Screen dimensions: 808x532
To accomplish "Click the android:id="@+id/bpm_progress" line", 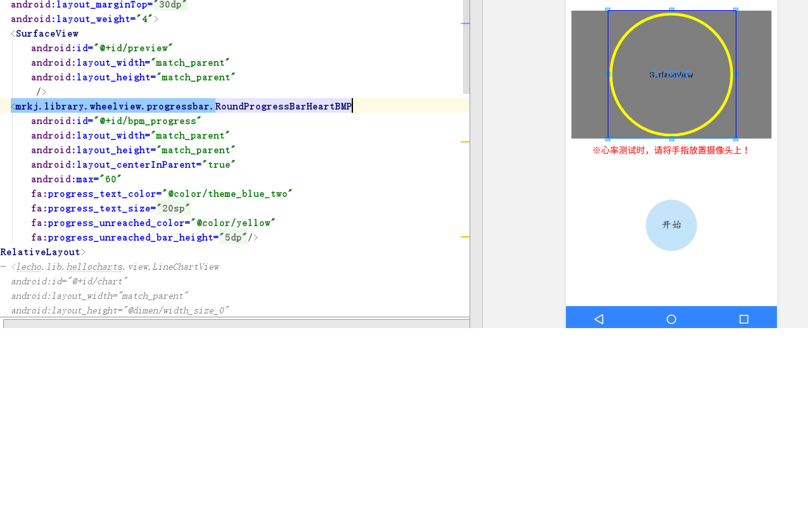I will (116, 121).
